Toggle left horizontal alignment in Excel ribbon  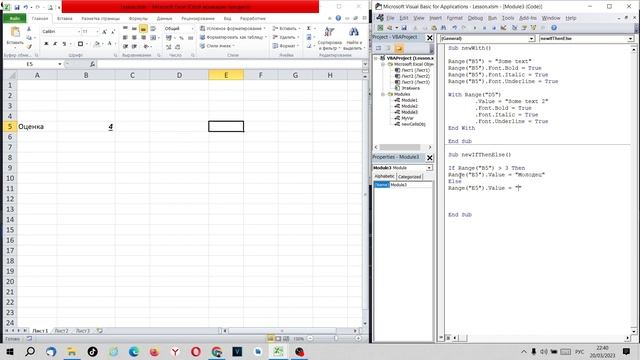125,38
